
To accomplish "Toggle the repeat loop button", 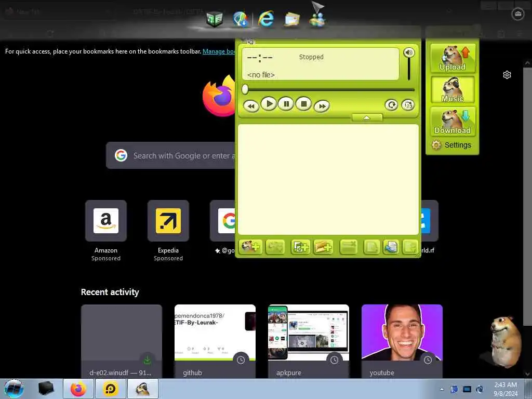I will pos(391,105).
